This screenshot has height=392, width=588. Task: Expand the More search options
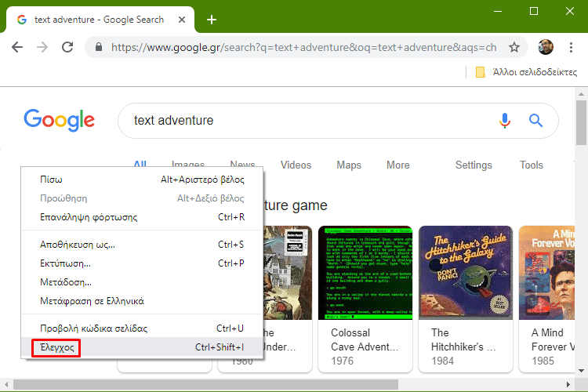(x=397, y=165)
